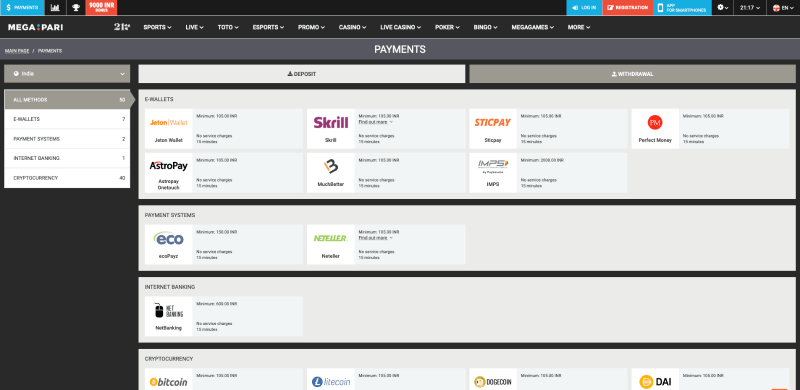Expand the Casino menu
The image size is (800, 390).
pos(353,28)
